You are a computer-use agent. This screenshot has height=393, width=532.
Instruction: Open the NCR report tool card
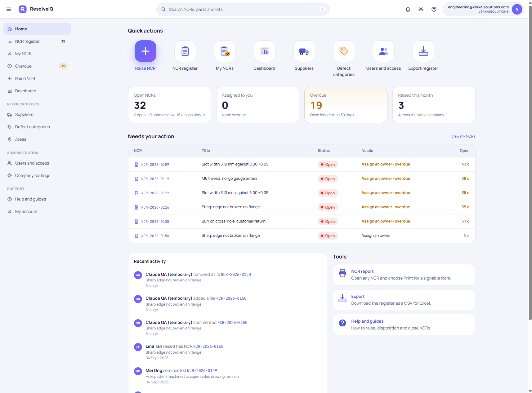tap(404, 275)
